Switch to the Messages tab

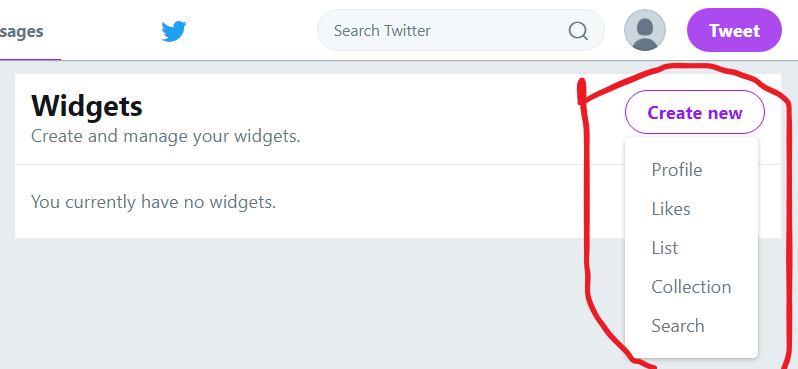[x=22, y=32]
